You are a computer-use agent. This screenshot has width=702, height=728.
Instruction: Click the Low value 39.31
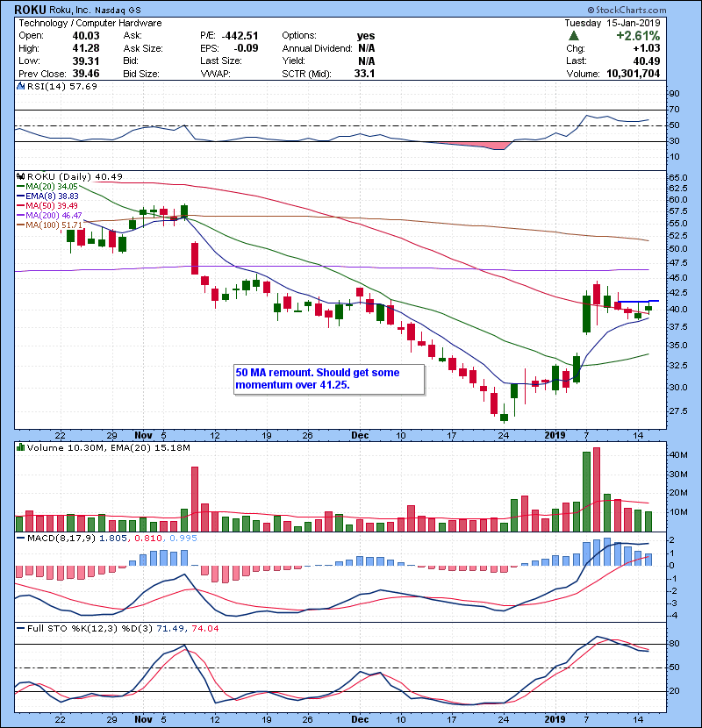click(x=86, y=61)
